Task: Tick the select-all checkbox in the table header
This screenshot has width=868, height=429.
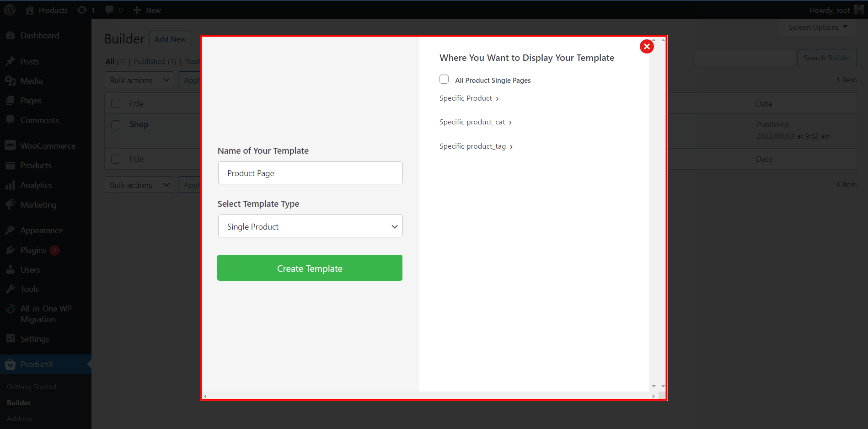Action: [x=116, y=103]
